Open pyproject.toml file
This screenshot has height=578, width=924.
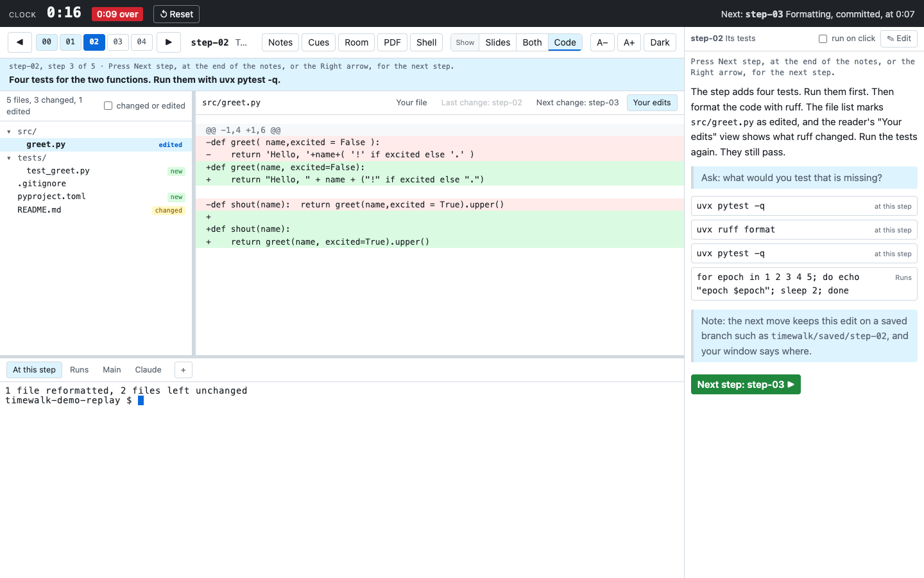pyautogui.click(x=96, y=197)
